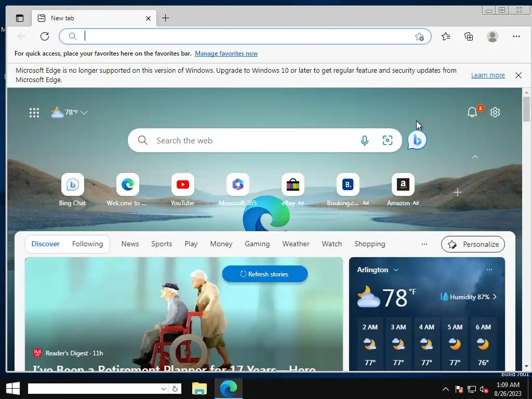Open the Reader's Digest retirement story image
This screenshot has width=532, height=399.
[184, 314]
